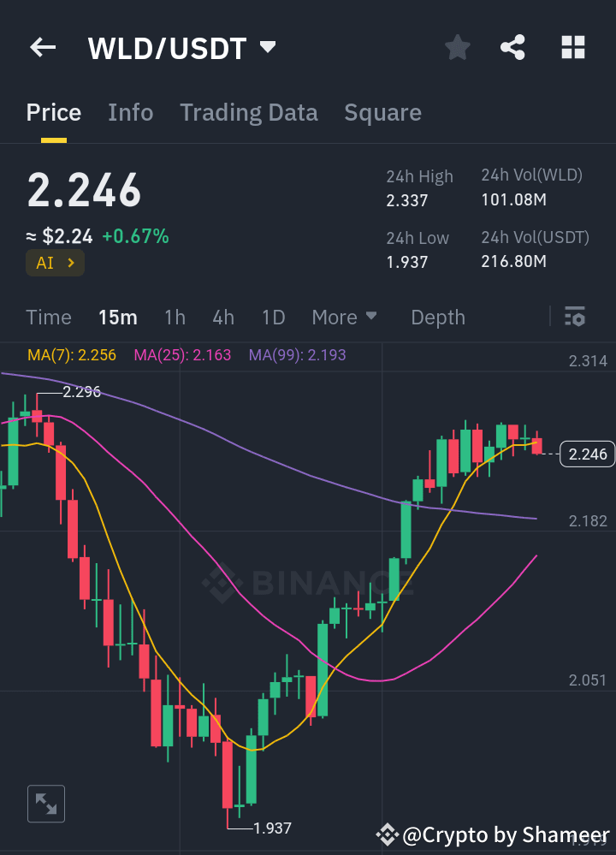This screenshot has height=855, width=616.
Task: Switch to the Time line chart view
Action: pos(48,317)
